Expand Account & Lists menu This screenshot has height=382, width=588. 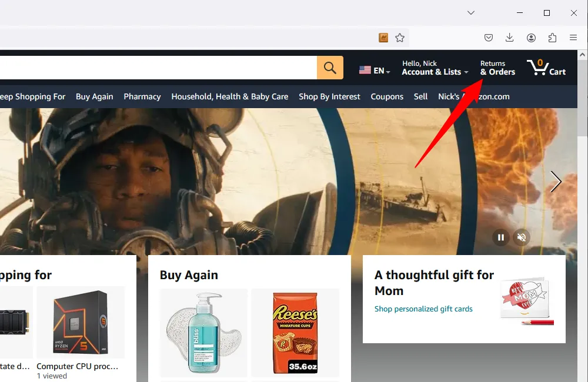tap(435, 68)
